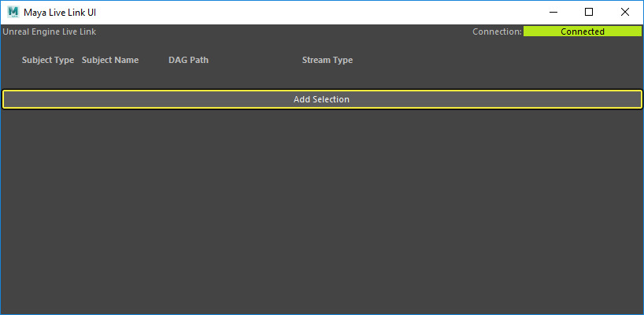Click the "Maya Live Link UI" title text
The height and width of the screenshot is (315, 644).
60,12
